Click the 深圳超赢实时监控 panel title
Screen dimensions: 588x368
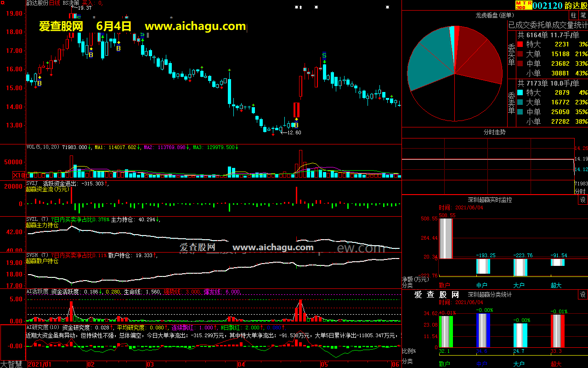coord(490,200)
